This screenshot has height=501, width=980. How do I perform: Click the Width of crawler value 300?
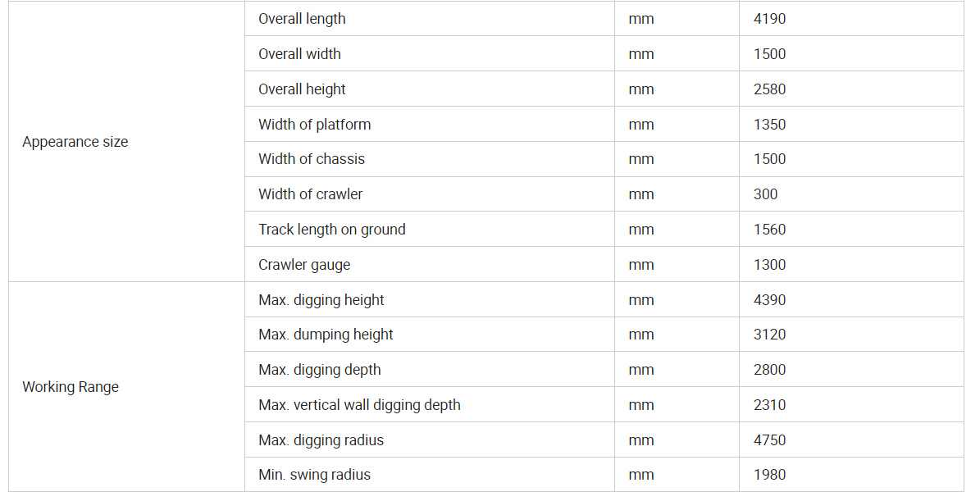click(x=766, y=194)
